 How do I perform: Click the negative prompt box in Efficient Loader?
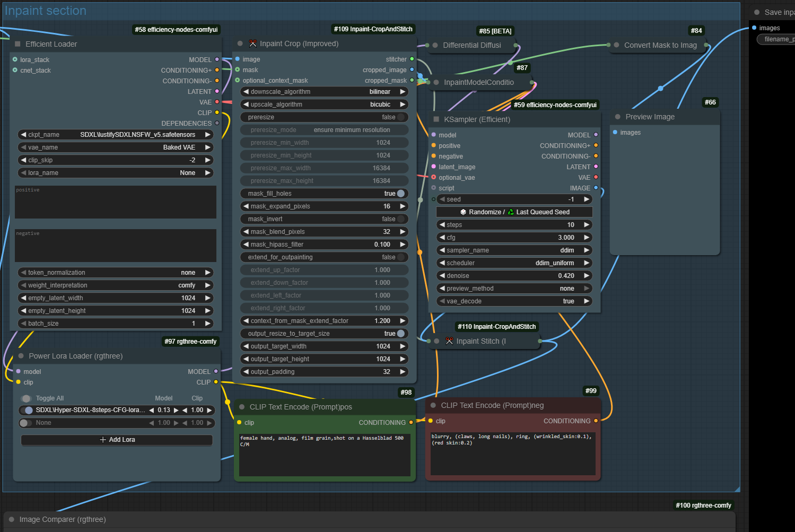tap(116, 246)
